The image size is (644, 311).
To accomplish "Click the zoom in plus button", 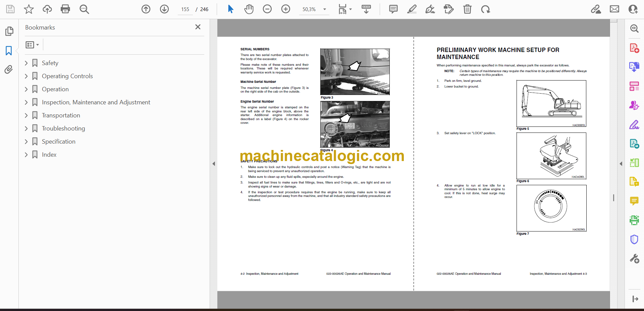I will tap(286, 9).
